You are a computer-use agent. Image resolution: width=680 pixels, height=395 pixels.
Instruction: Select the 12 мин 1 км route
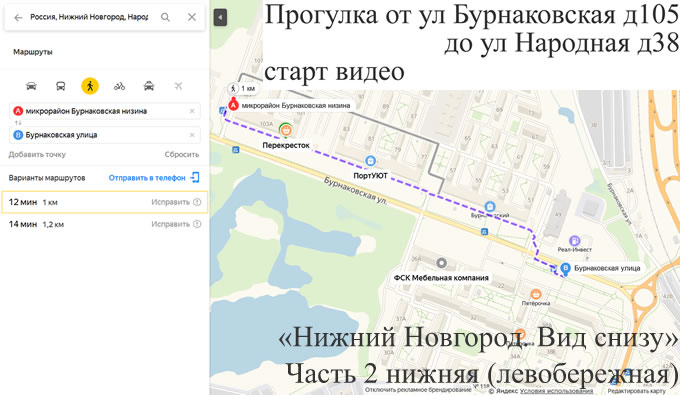tap(105, 202)
